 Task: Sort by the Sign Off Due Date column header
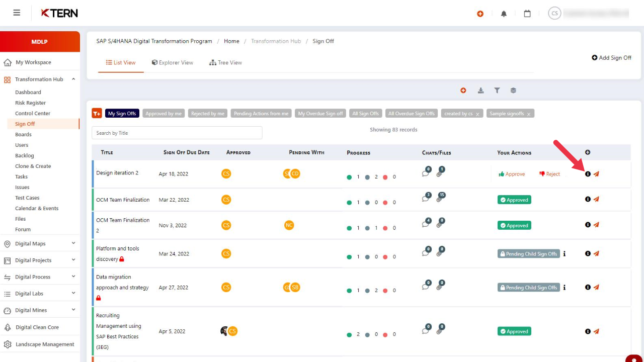click(x=187, y=152)
